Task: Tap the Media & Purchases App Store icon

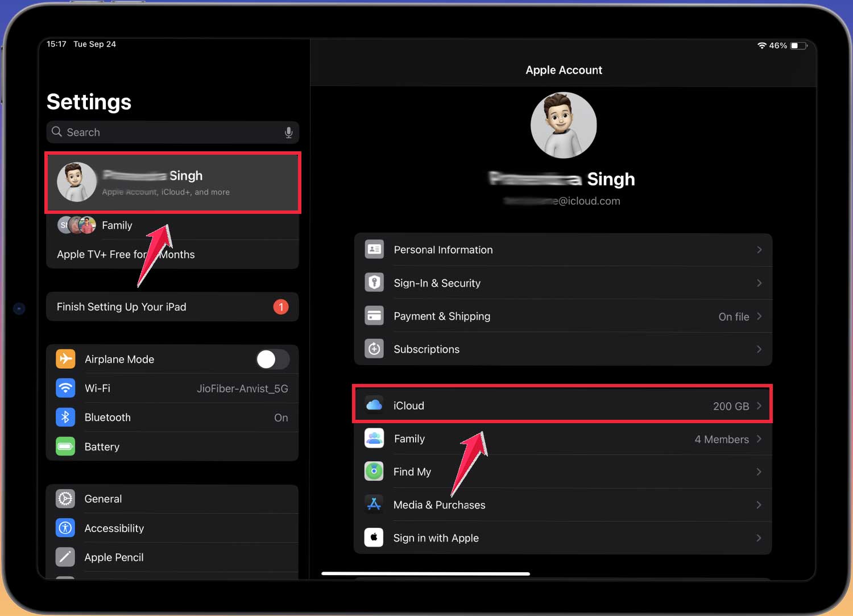Action: (374, 505)
